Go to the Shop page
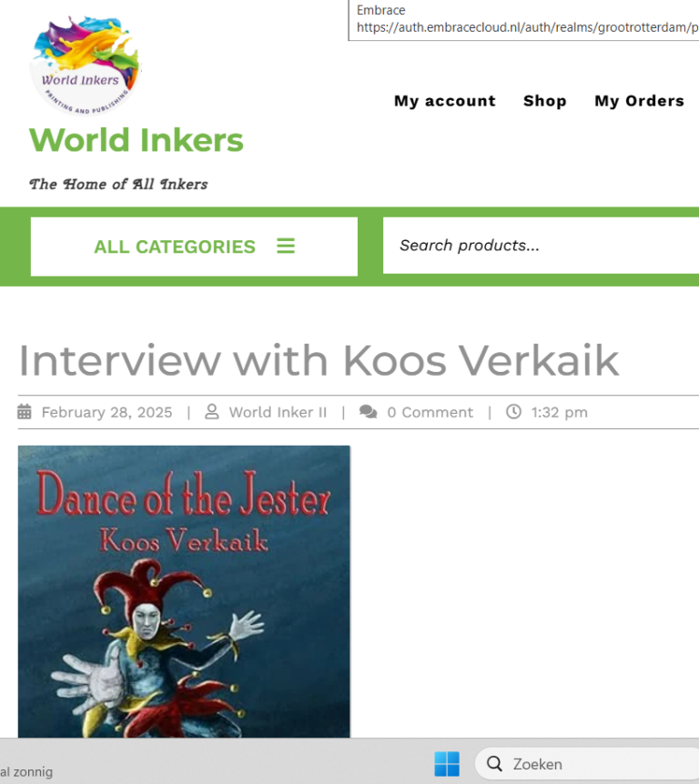 pos(545,101)
